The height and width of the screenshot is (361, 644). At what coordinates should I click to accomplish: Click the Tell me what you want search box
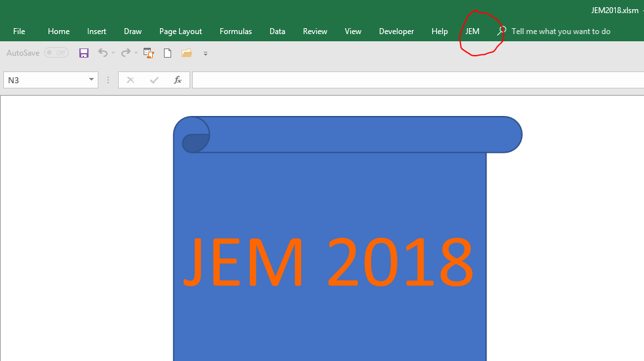pyautogui.click(x=561, y=31)
